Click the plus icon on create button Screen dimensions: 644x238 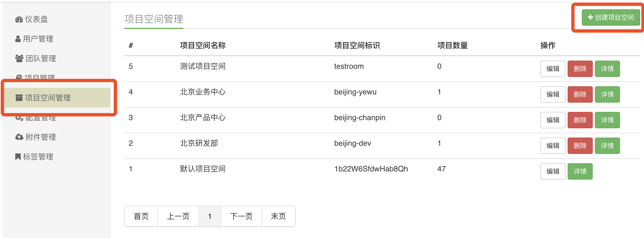(x=590, y=17)
